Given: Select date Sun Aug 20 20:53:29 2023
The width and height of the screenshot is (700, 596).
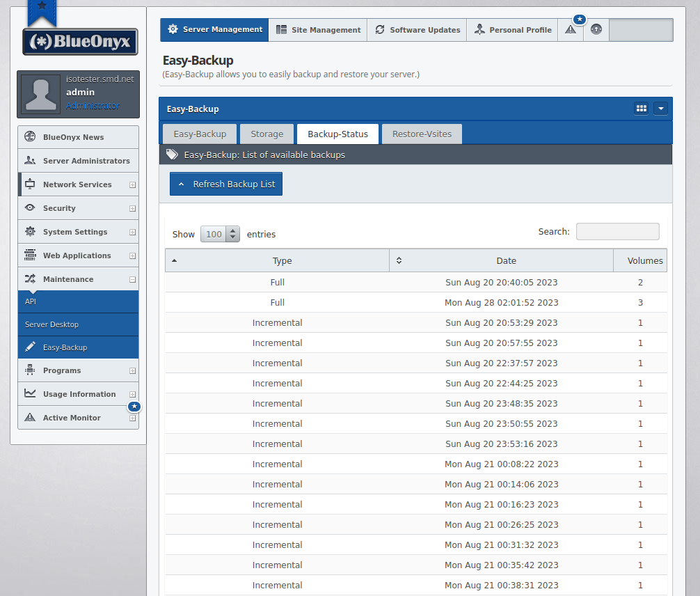Looking at the screenshot, I should pyautogui.click(x=501, y=322).
